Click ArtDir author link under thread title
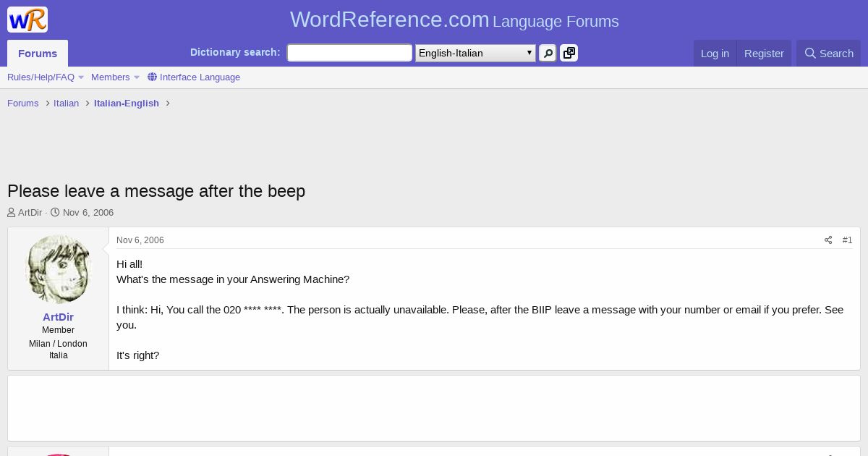 (x=30, y=212)
